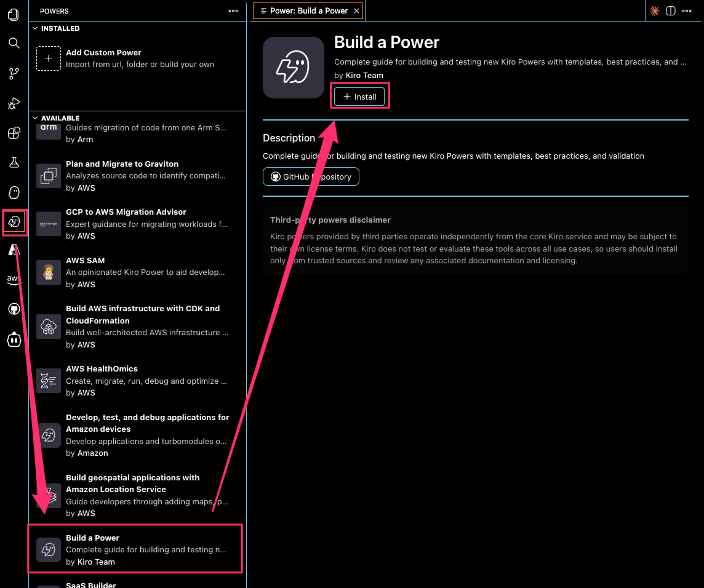Open the AWS view in activity bar
Screen dimensions: 704x588
tap(14, 279)
